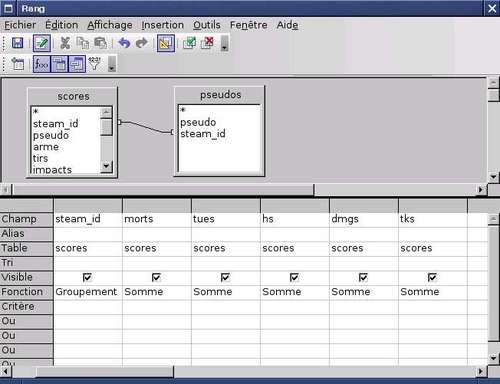Open Somme function dropdown for dmgs

point(364,292)
